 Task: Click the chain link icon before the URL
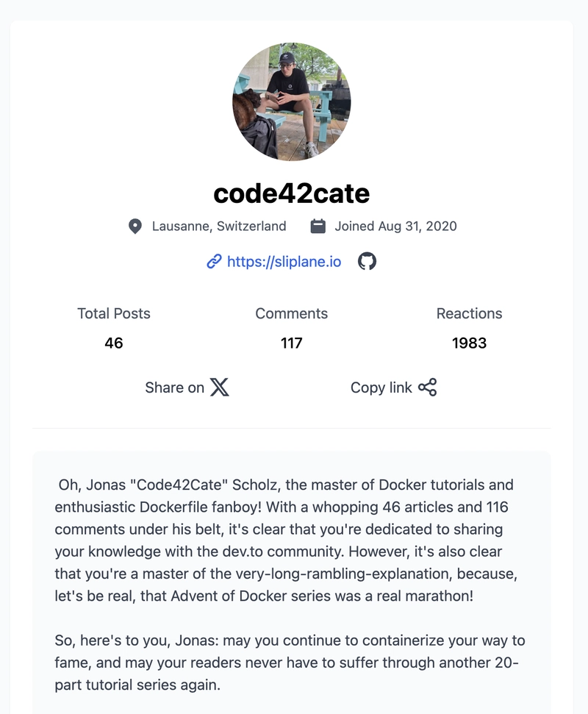[x=214, y=261]
